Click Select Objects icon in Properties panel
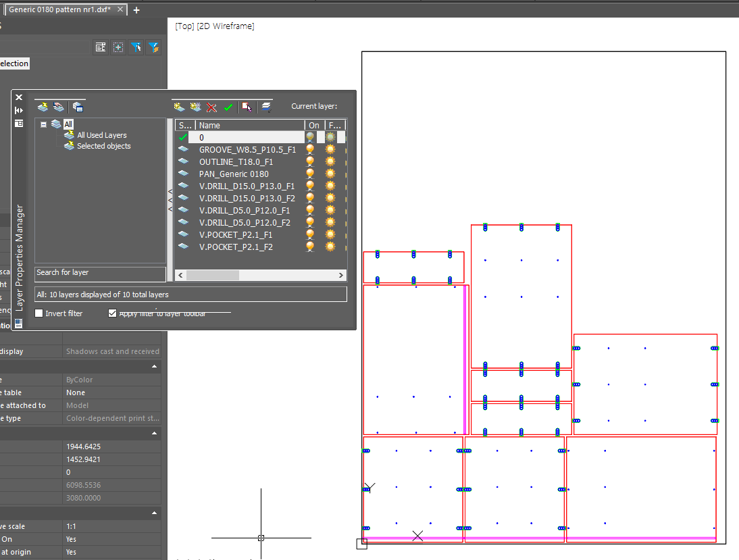This screenshot has width=739, height=560. pos(118,47)
